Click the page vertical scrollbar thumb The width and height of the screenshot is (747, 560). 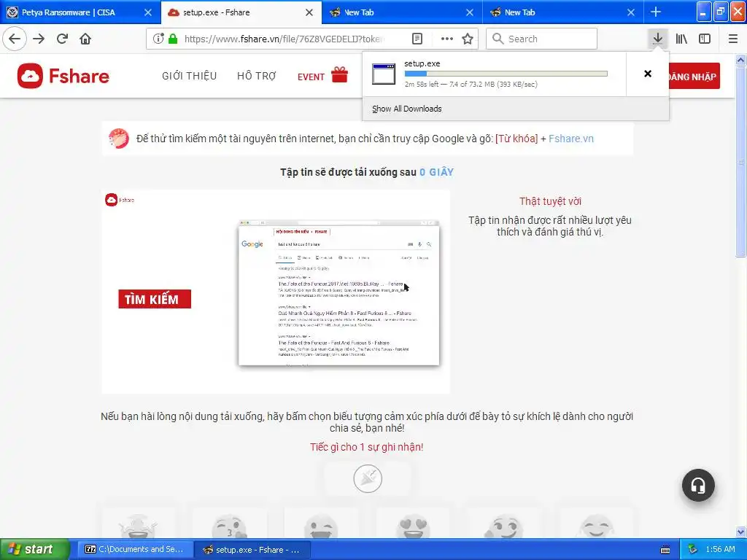pyautogui.click(x=740, y=162)
